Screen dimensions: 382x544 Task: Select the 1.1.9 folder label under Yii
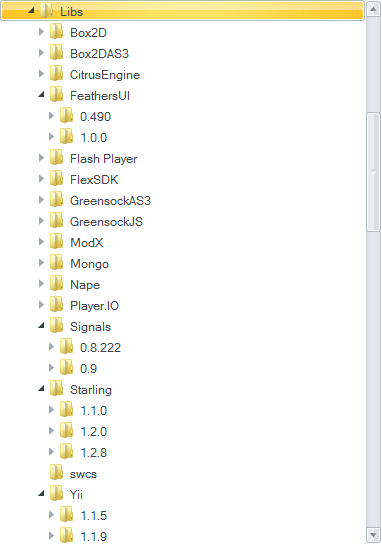pyautogui.click(x=94, y=537)
